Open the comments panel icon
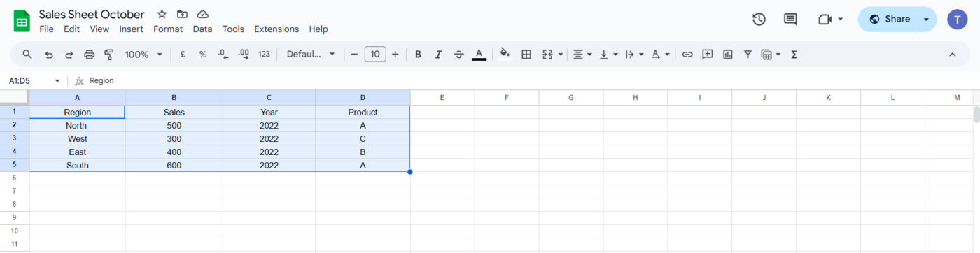The image size is (980, 253). pyautogui.click(x=790, y=20)
